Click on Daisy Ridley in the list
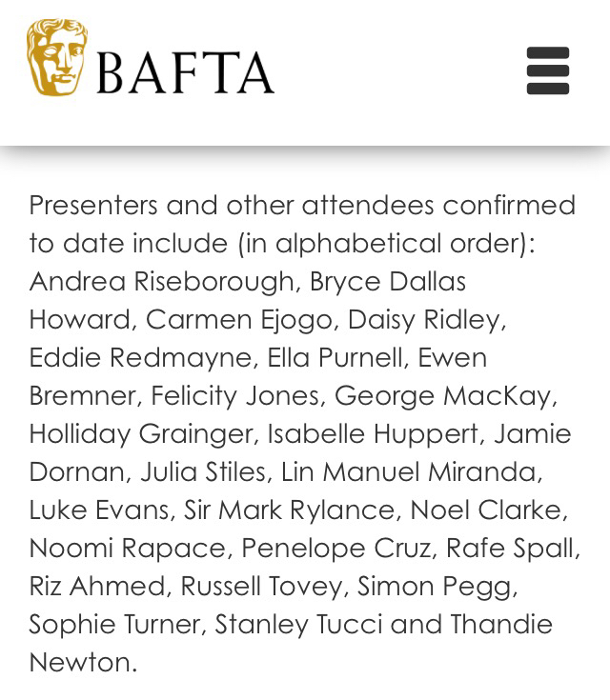The height and width of the screenshot is (700, 610). [x=425, y=321]
